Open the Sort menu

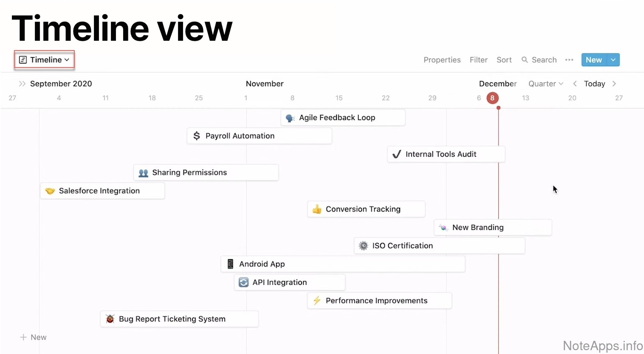pyautogui.click(x=504, y=60)
